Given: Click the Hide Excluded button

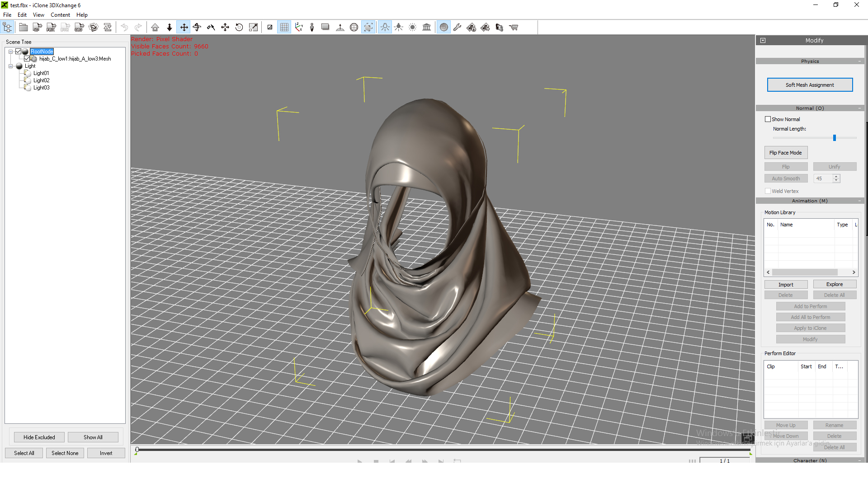Looking at the screenshot, I should 39,437.
